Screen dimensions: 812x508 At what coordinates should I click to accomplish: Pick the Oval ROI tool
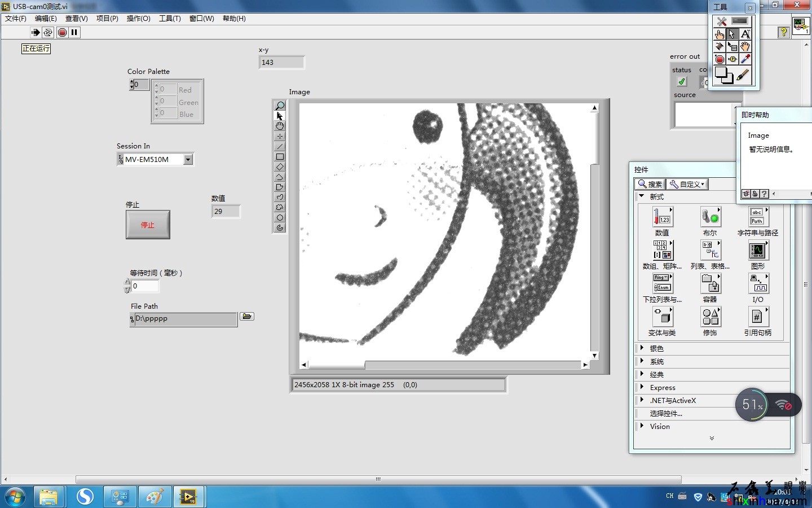(x=280, y=218)
